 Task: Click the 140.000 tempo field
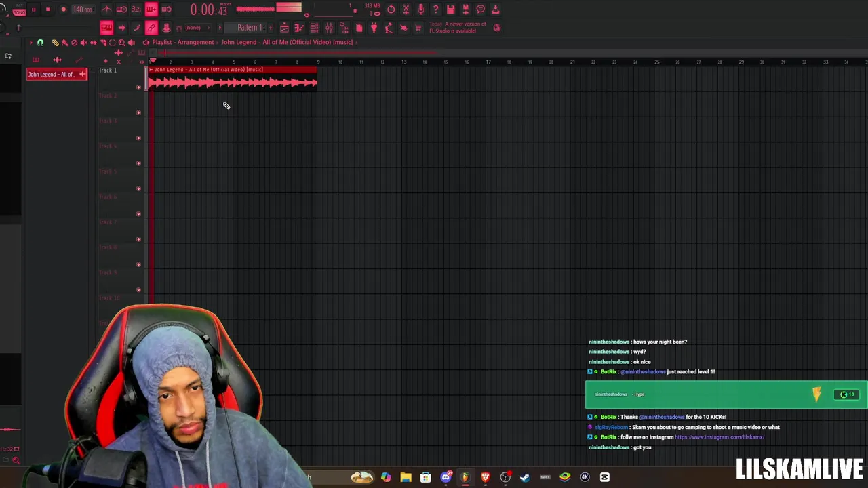(x=83, y=9)
